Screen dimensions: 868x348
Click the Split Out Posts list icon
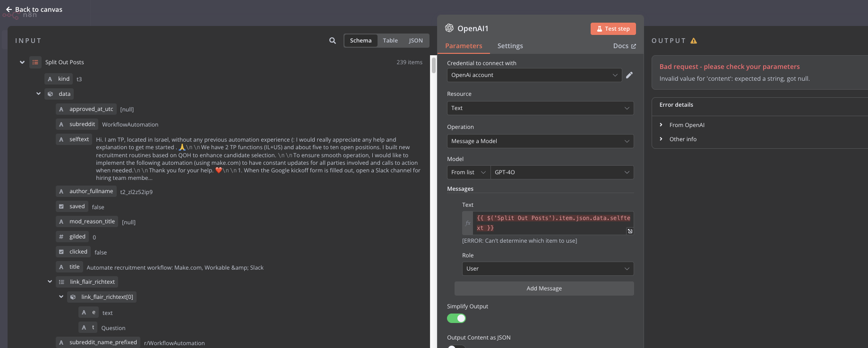(x=35, y=62)
